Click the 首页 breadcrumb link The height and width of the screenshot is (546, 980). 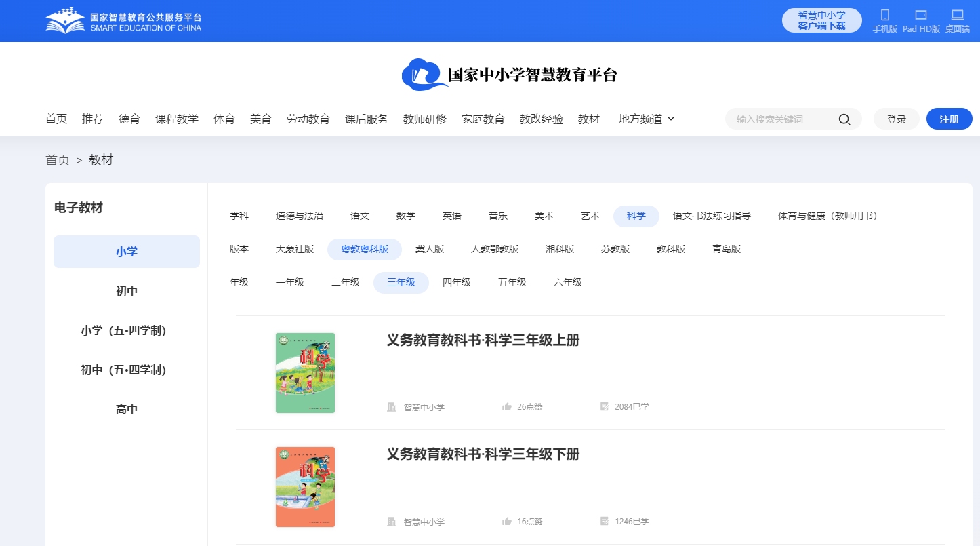58,159
